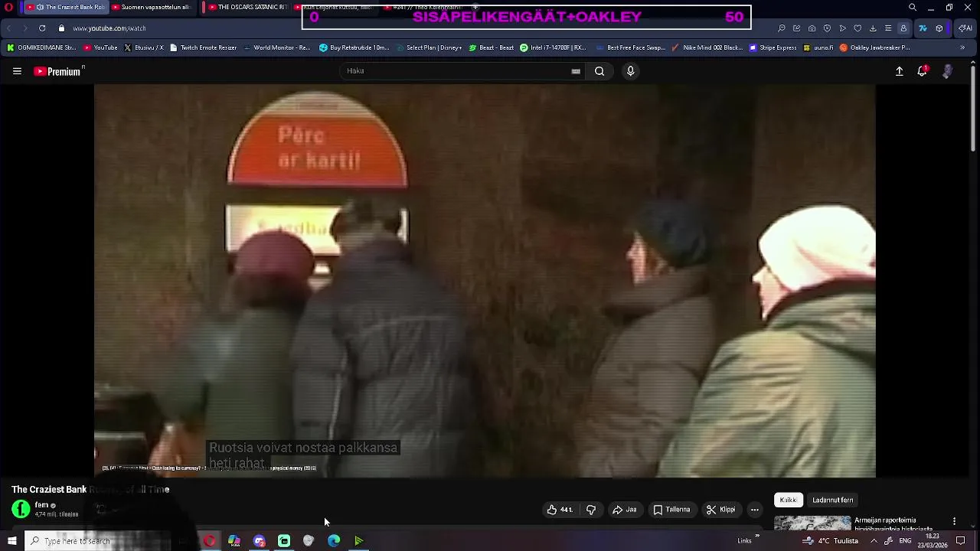Image resolution: width=980 pixels, height=551 pixels.
Task: Open more video actions ellipsis
Action: [x=754, y=510]
